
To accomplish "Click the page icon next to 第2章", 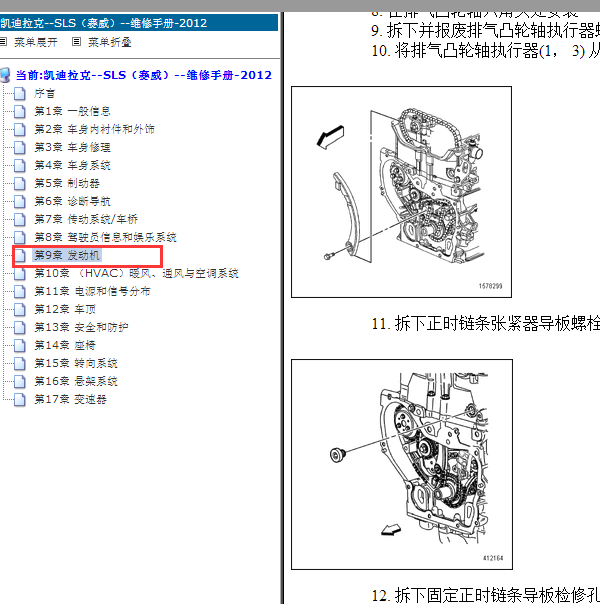I will pos(20,129).
